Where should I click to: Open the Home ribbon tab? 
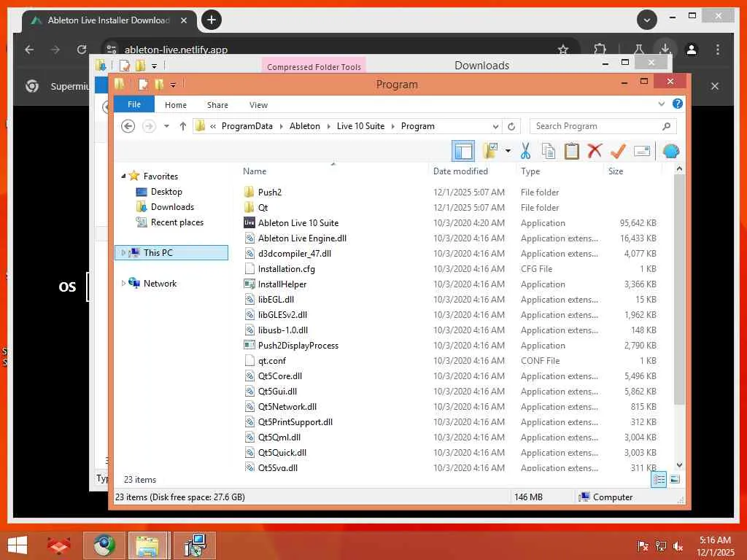point(176,105)
